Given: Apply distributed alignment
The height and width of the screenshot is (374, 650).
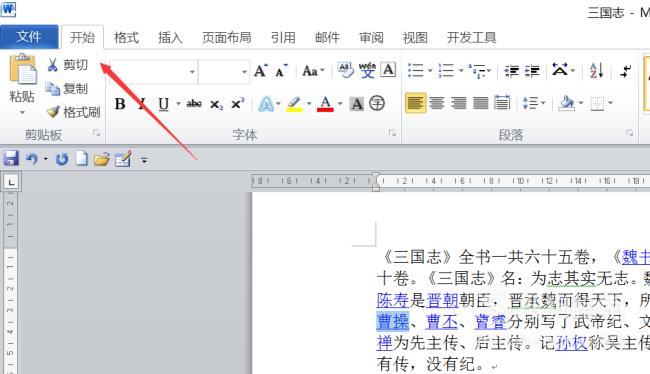Looking at the screenshot, I should coord(502,103).
